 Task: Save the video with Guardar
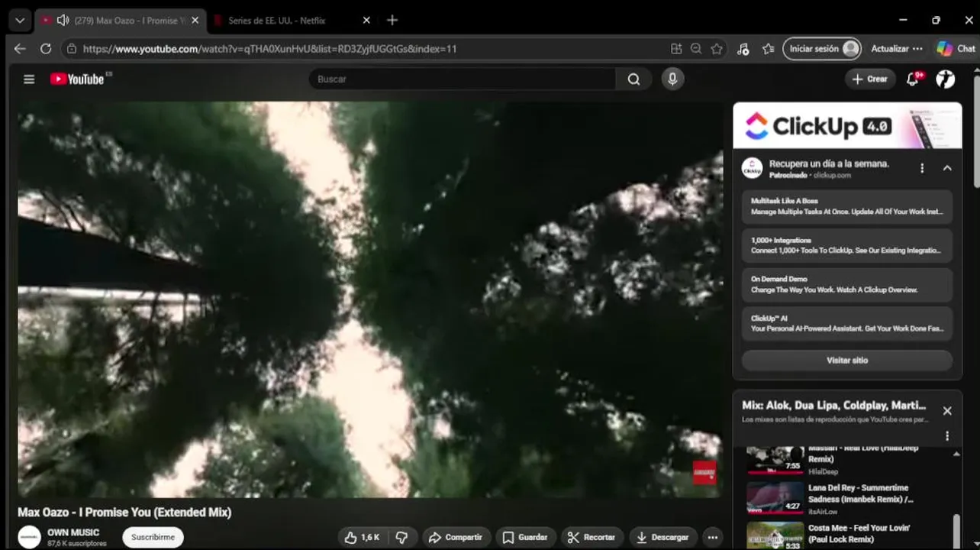[x=525, y=537]
